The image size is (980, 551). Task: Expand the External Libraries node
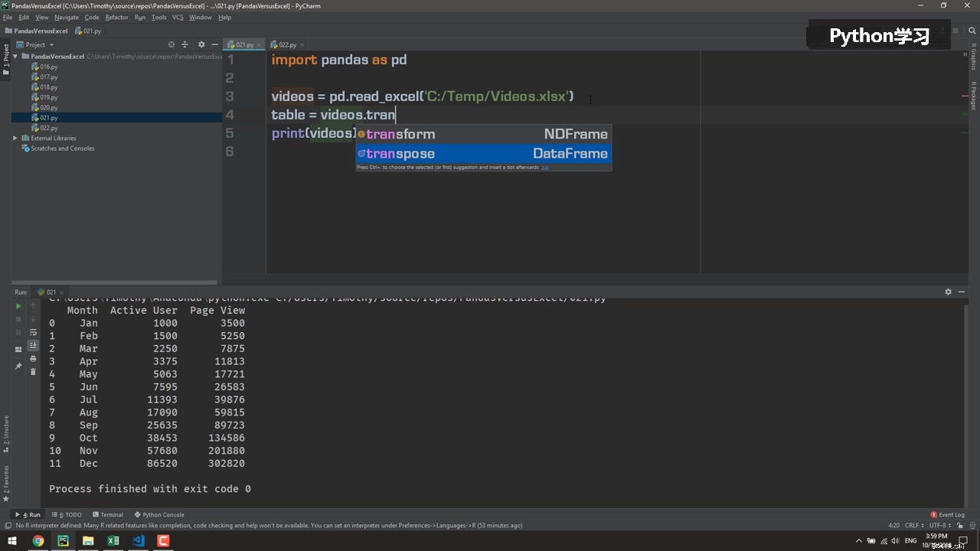coord(15,139)
